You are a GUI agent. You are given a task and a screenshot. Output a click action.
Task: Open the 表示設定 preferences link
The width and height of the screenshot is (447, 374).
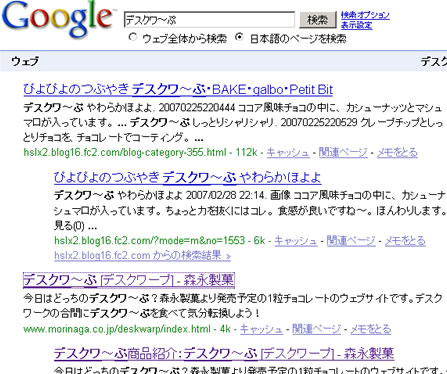(356, 25)
